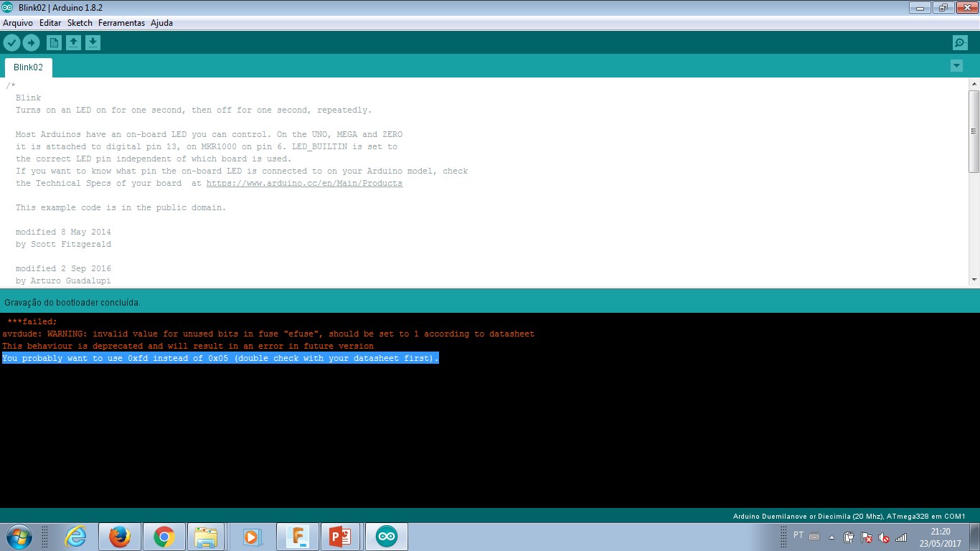Open Google Chrome from the taskbar
Viewport: 980px width, 551px height.
164,537
